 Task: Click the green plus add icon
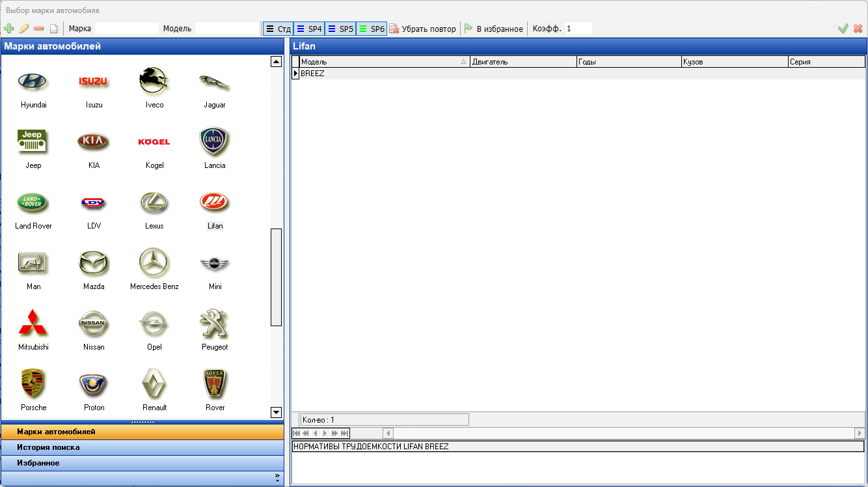pos(8,29)
